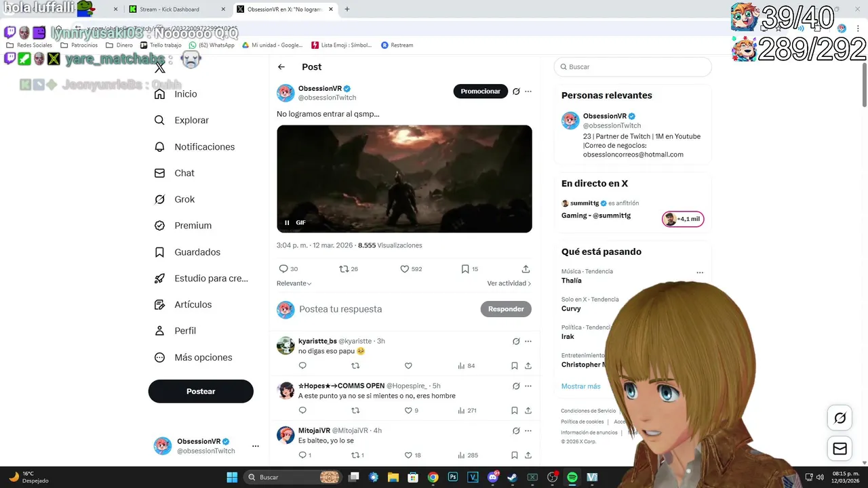The width and height of the screenshot is (868, 488).
Task: Open the Chat section
Action: (x=174, y=173)
